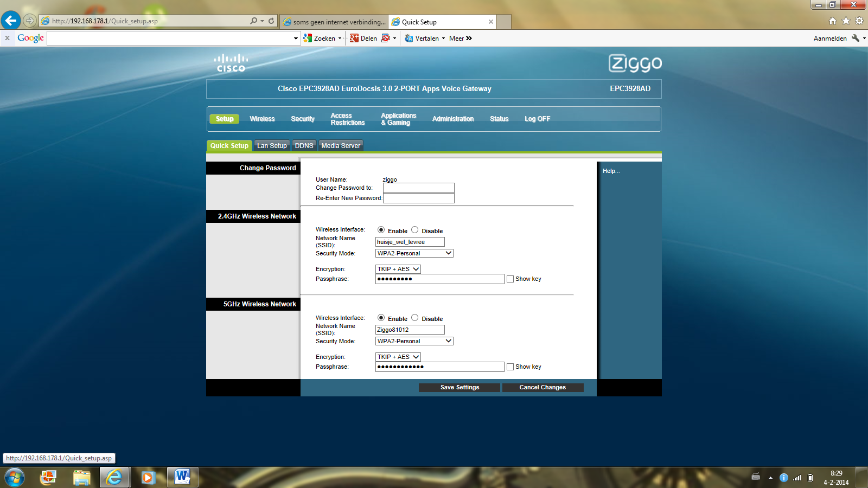
Task: Click the search magnifier in address bar
Action: point(253,21)
